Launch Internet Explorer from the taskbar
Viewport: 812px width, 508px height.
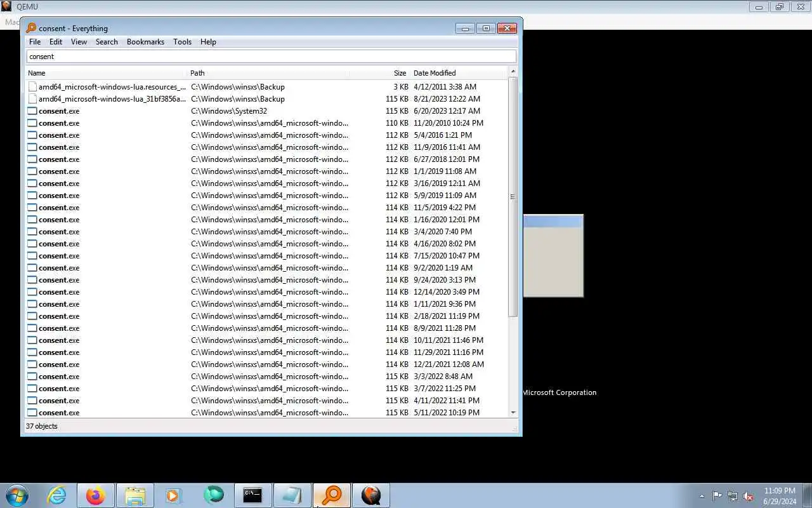[x=57, y=495]
